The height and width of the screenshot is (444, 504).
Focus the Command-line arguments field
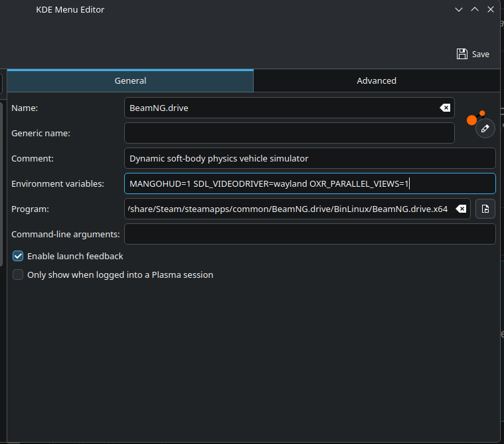click(x=309, y=234)
